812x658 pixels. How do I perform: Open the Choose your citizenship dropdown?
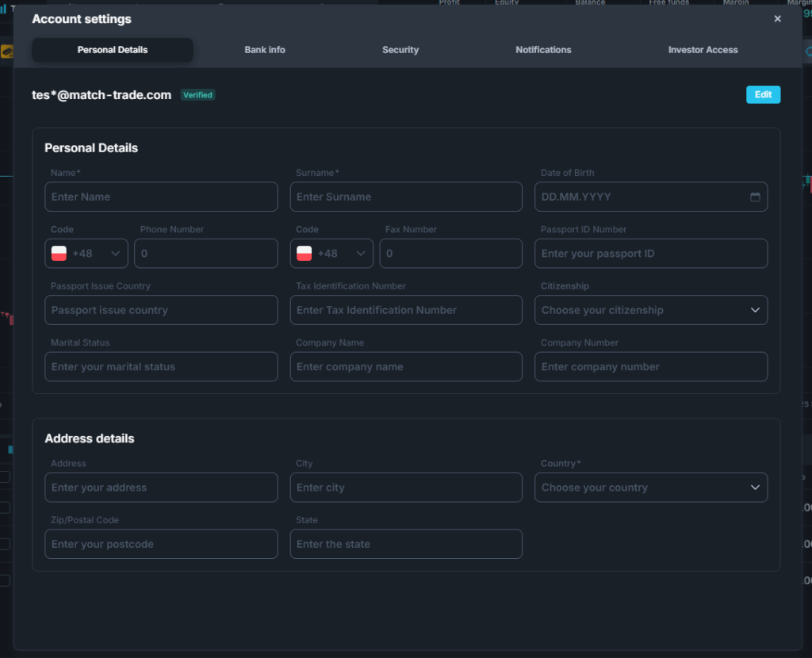coord(650,310)
